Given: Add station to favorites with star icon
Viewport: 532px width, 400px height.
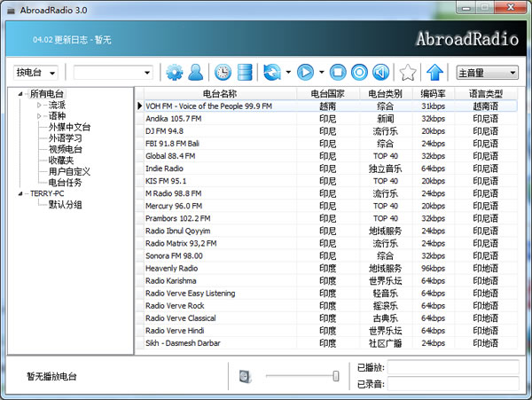Looking at the screenshot, I should [407, 72].
